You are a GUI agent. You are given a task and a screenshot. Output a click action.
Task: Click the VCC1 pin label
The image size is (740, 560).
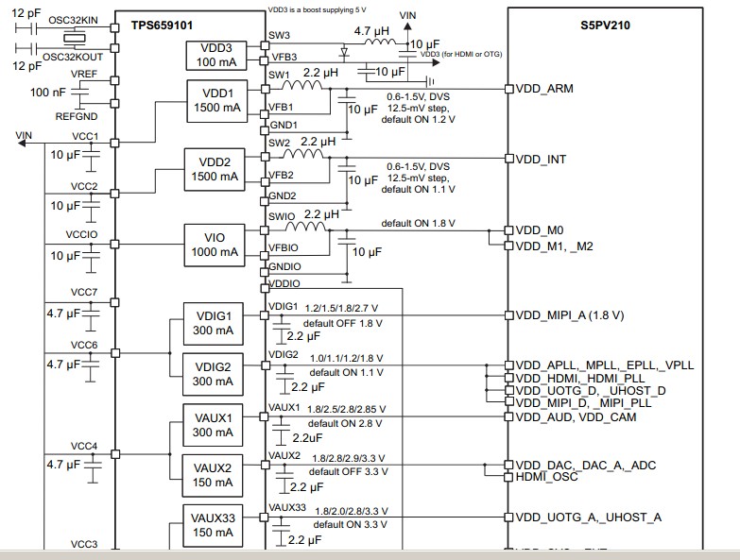pyautogui.click(x=85, y=136)
